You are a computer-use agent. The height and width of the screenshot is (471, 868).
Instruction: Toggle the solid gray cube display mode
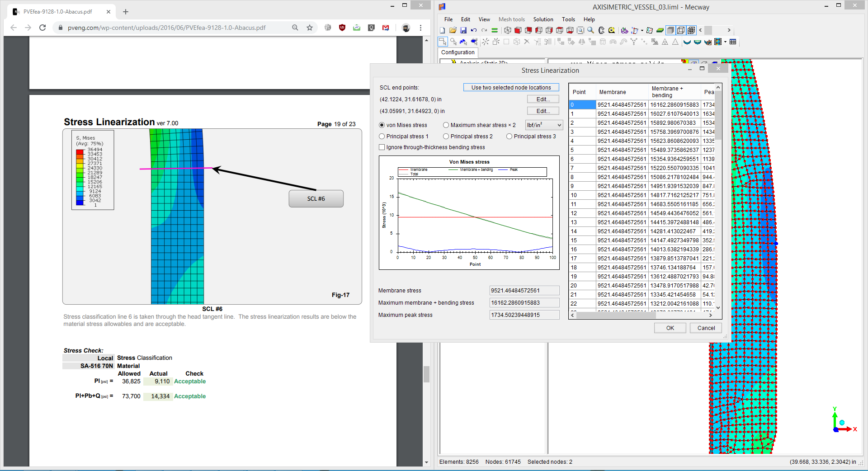pyautogui.click(x=670, y=30)
